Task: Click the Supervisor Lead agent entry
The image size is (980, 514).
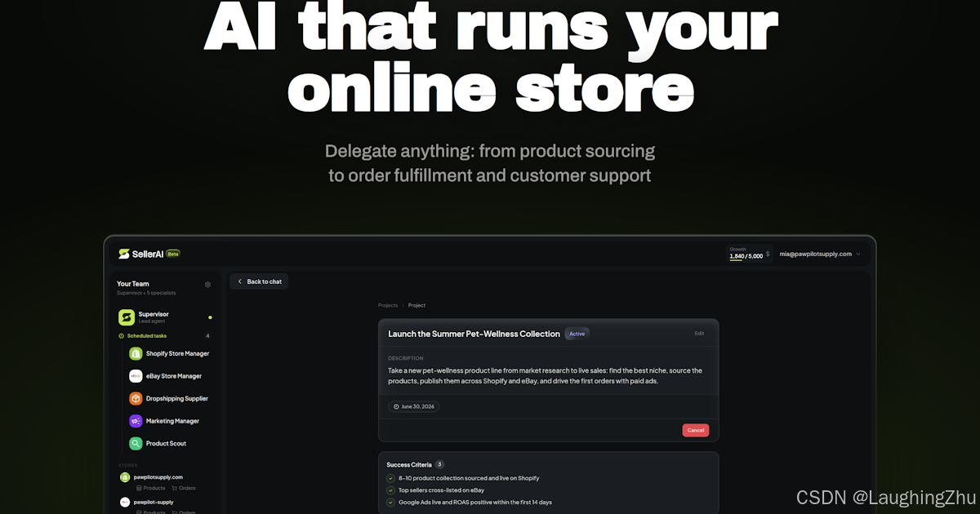Action: 165,317
